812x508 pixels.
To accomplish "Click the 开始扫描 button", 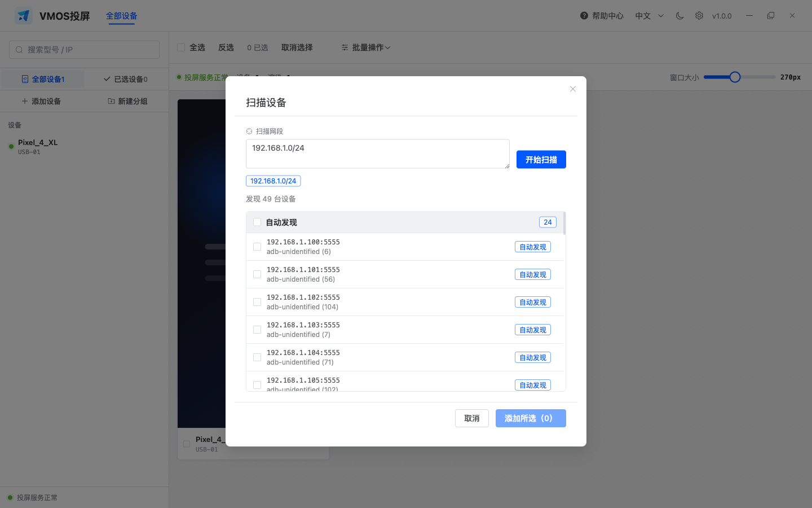I will coord(541,160).
